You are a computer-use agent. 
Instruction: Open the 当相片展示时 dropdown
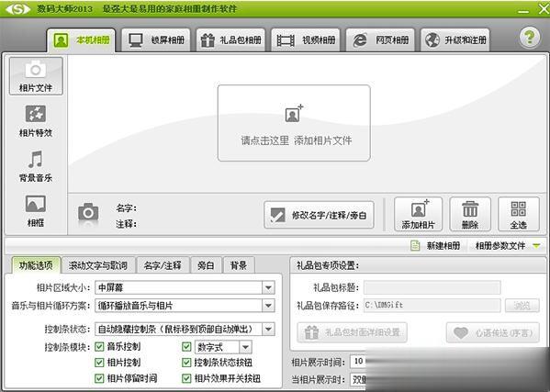click(358, 379)
